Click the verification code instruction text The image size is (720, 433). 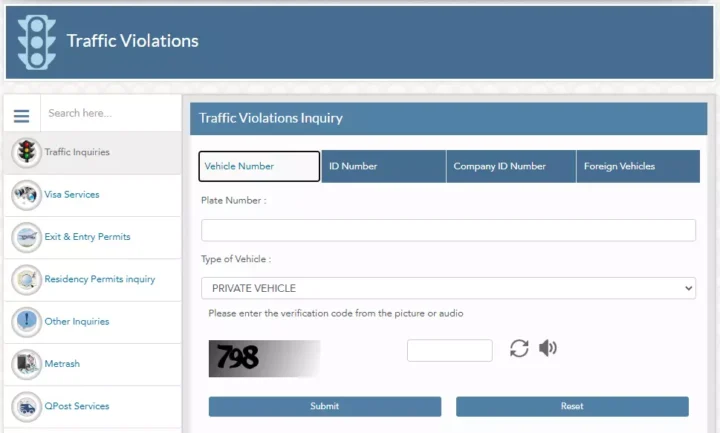tap(336, 314)
